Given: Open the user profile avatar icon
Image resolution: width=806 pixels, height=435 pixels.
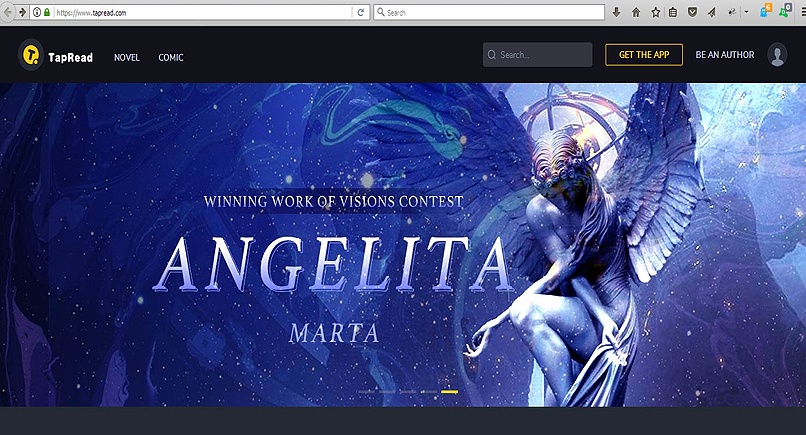Looking at the screenshot, I should (777, 55).
